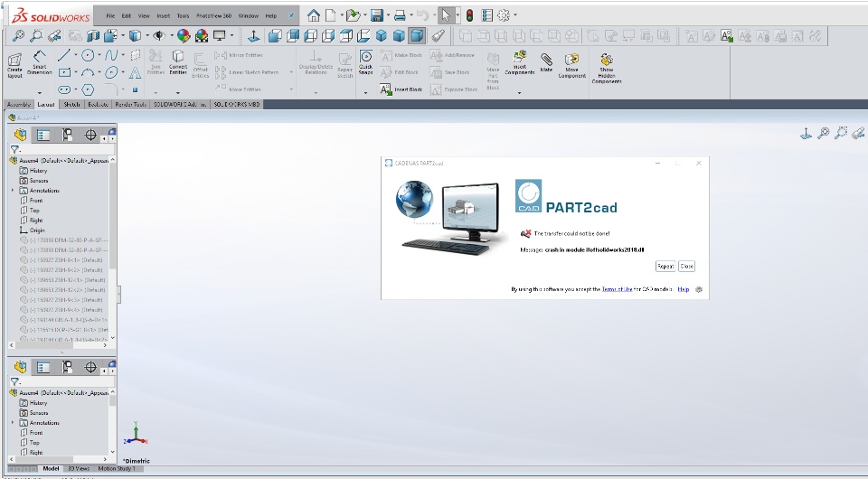Click Insert Components
This screenshot has height=479, width=868.
tap(520, 62)
